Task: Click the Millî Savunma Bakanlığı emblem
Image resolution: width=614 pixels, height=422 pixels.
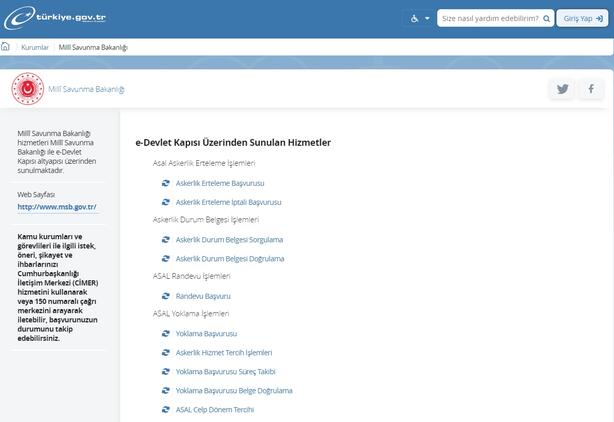Action: pos(27,89)
